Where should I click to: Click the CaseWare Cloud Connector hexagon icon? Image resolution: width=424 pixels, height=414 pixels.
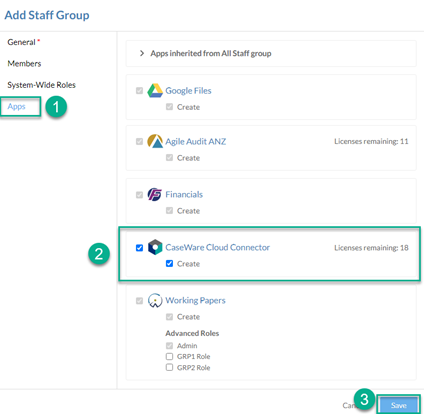tap(155, 247)
